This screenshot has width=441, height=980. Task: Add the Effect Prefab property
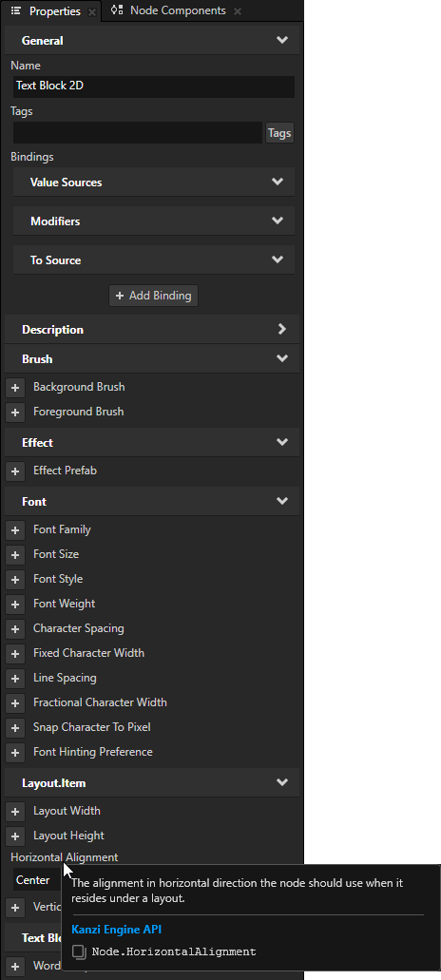(x=15, y=471)
